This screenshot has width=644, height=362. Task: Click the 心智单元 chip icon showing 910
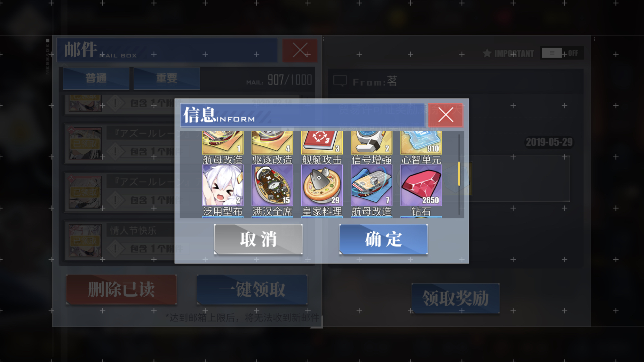421,143
